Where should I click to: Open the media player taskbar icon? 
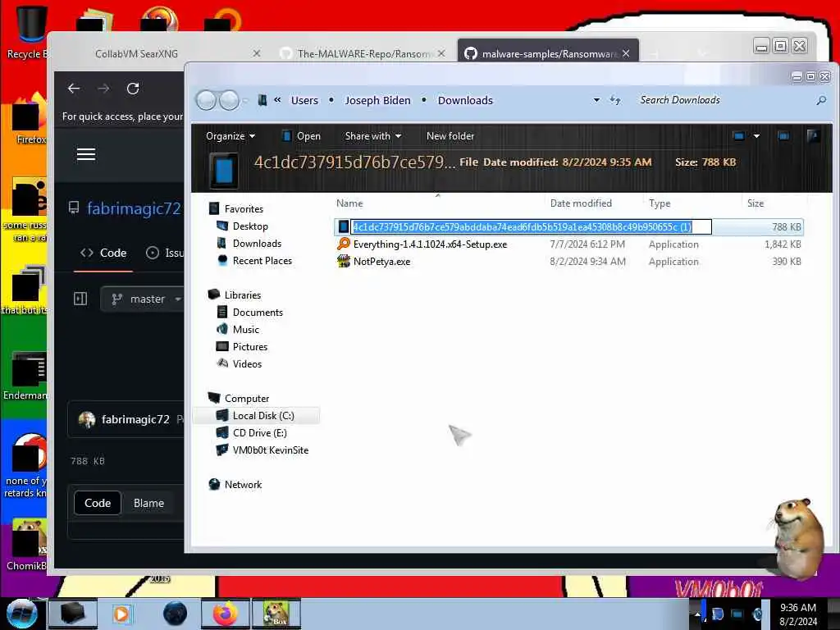121,614
